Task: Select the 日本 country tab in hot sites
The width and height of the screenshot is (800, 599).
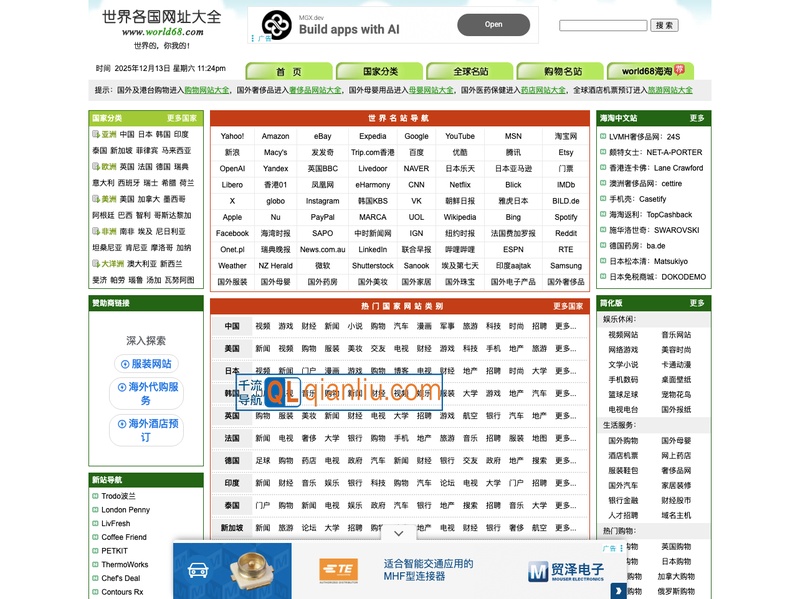Action: (x=232, y=370)
